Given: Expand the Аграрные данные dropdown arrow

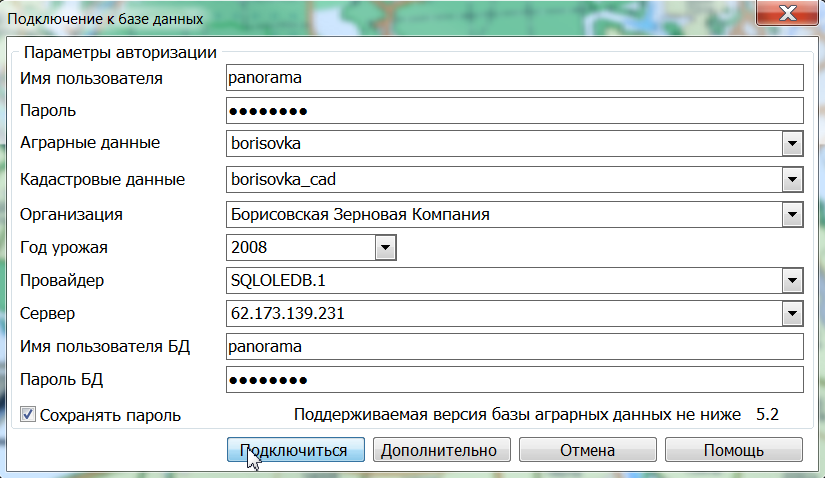Looking at the screenshot, I should pyautogui.click(x=793, y=144).
